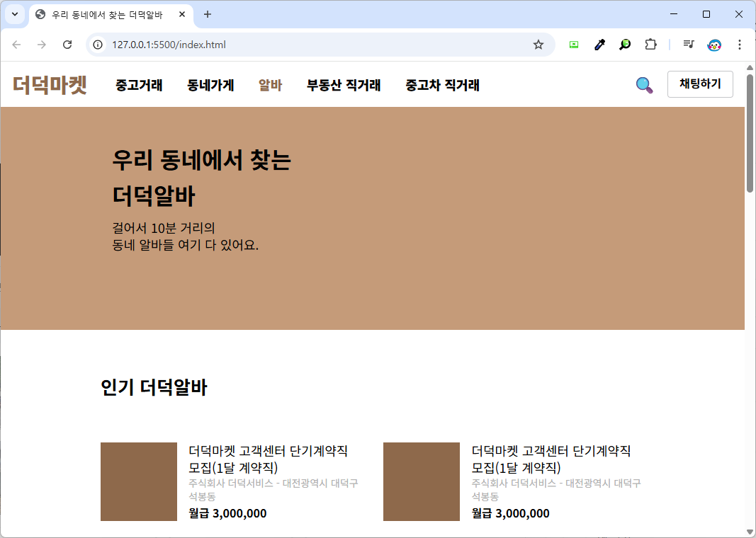Click the browser forward arrow

[x=42, y=45]
